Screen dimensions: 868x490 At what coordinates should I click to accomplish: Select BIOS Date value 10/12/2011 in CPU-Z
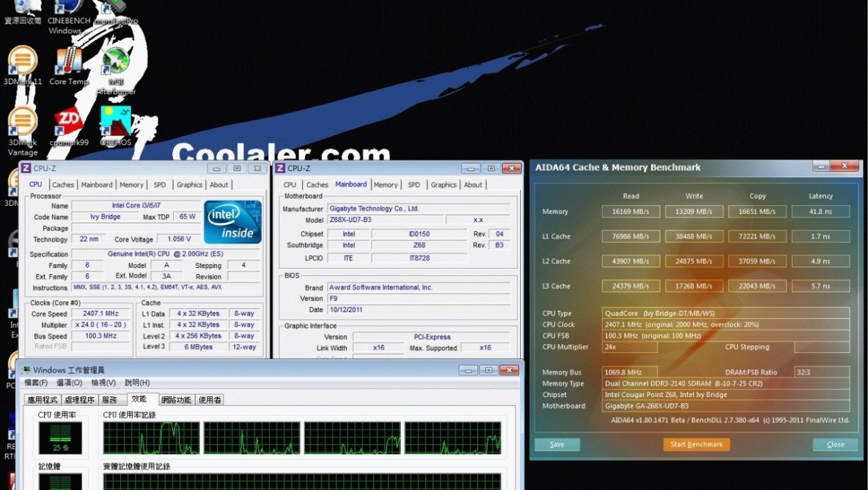(x=418, y=309)
